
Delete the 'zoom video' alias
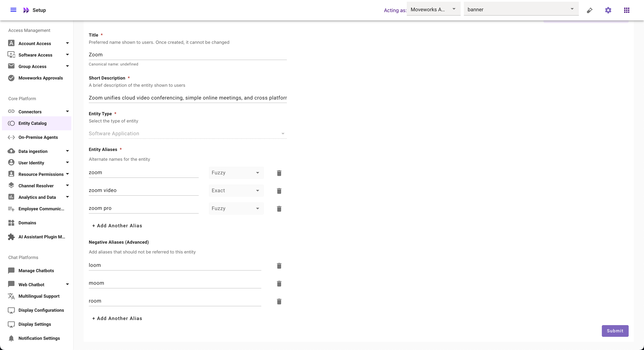click(279, 191)
